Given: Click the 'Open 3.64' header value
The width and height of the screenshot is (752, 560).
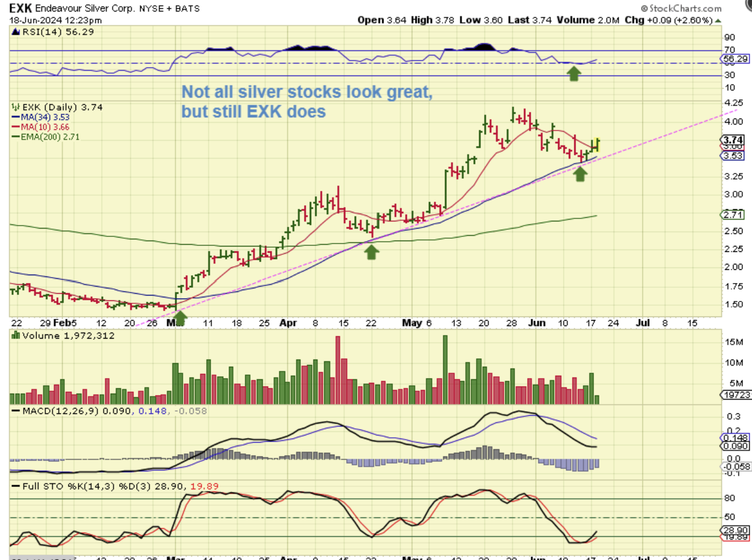Looking at the screenshot, I should (382, 20).
